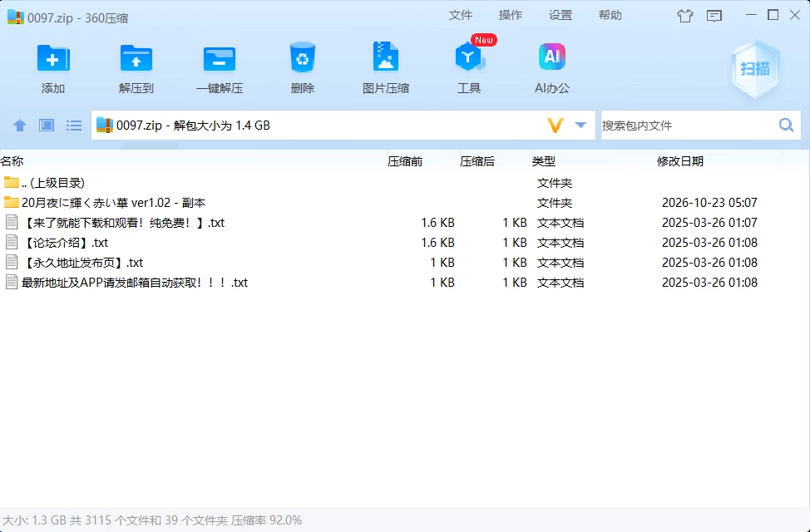This screenshot has height=532, width=810.
Task: Click the 扫描 (Scan) hexagon button
Action: click(x=755, y=69)
